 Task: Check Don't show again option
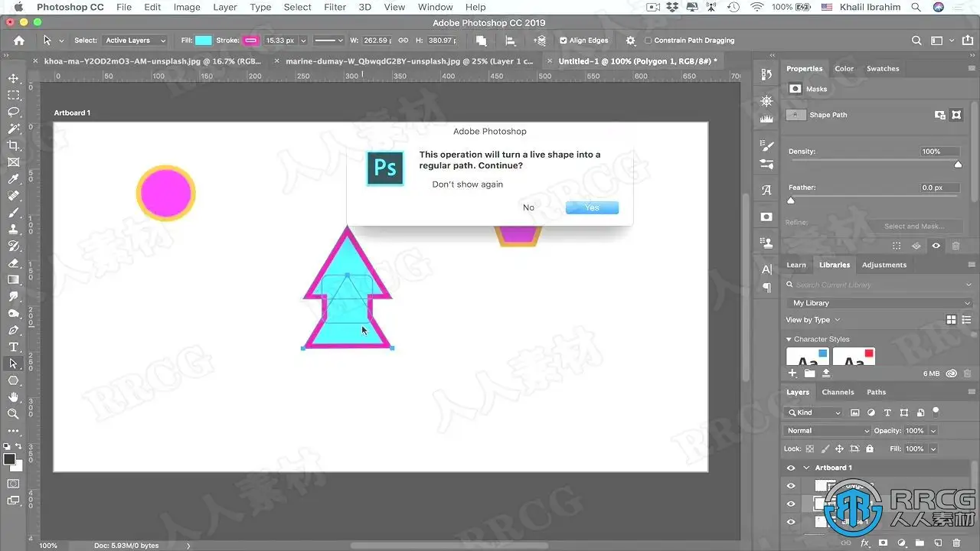(467, 184)
